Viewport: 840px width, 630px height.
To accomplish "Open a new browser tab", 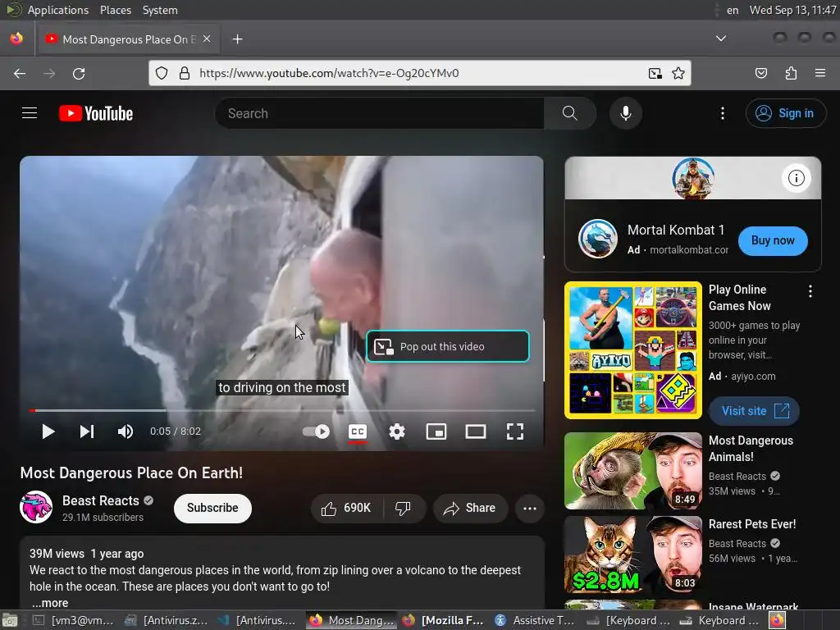I will click(237, 39).
